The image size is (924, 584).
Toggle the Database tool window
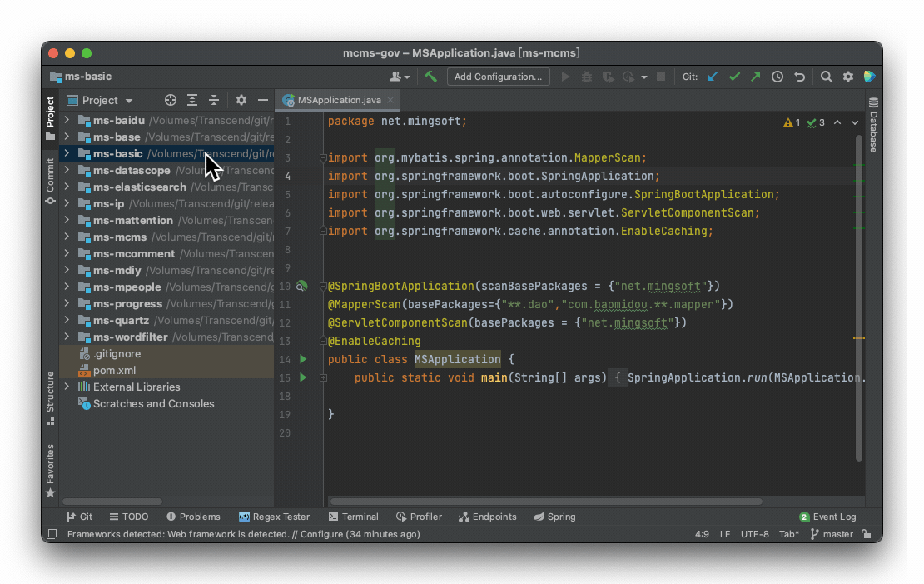[873, 126]
